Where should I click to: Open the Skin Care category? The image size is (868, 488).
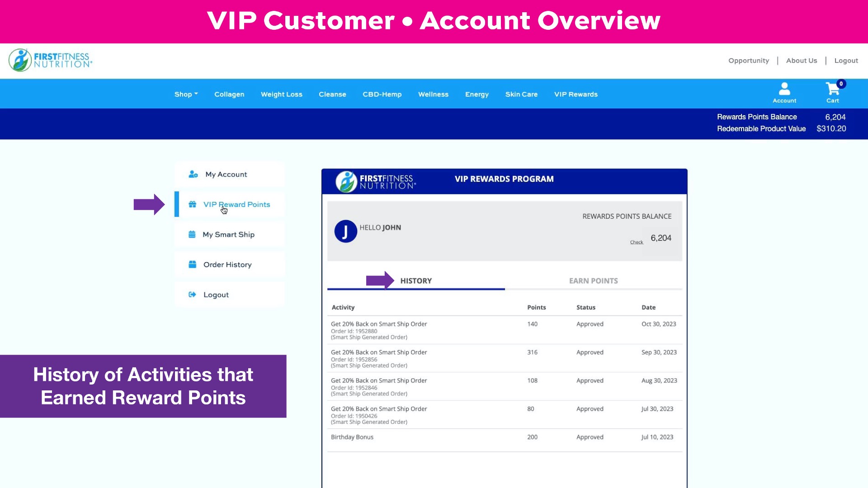(x=521, y=94)
